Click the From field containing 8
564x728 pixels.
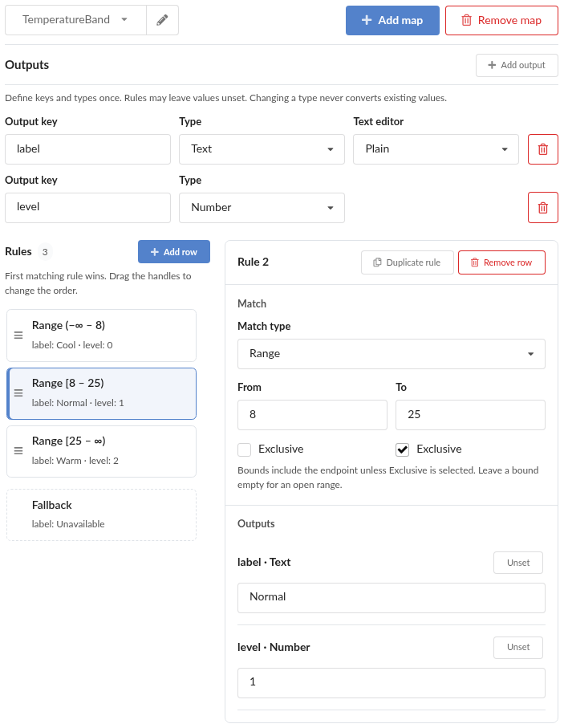[x=312, y=415]
